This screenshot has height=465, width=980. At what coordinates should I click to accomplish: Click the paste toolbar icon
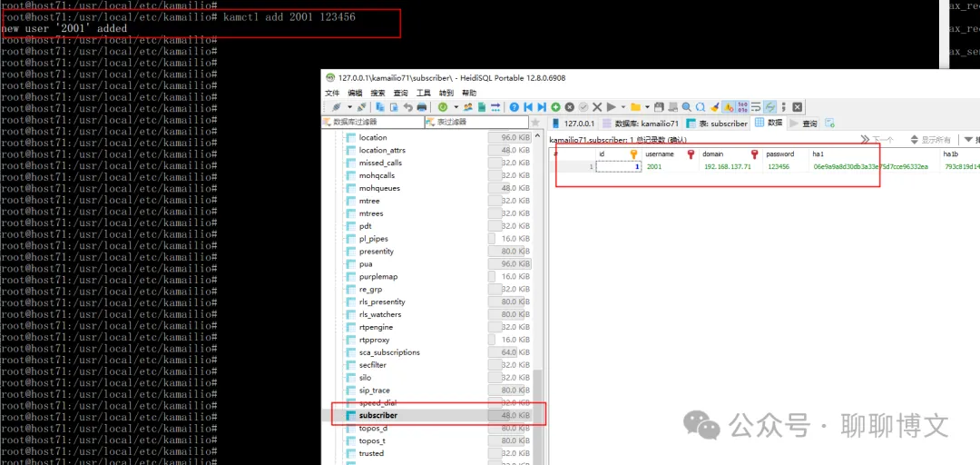[394, 107]
